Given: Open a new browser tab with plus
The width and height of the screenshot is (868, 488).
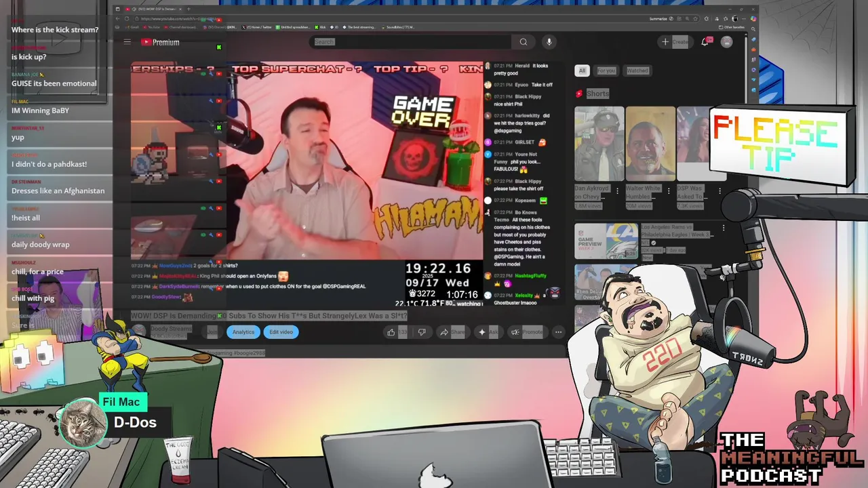Looking at the screenshot, I should pyautogui.click(x=189, y=9).
